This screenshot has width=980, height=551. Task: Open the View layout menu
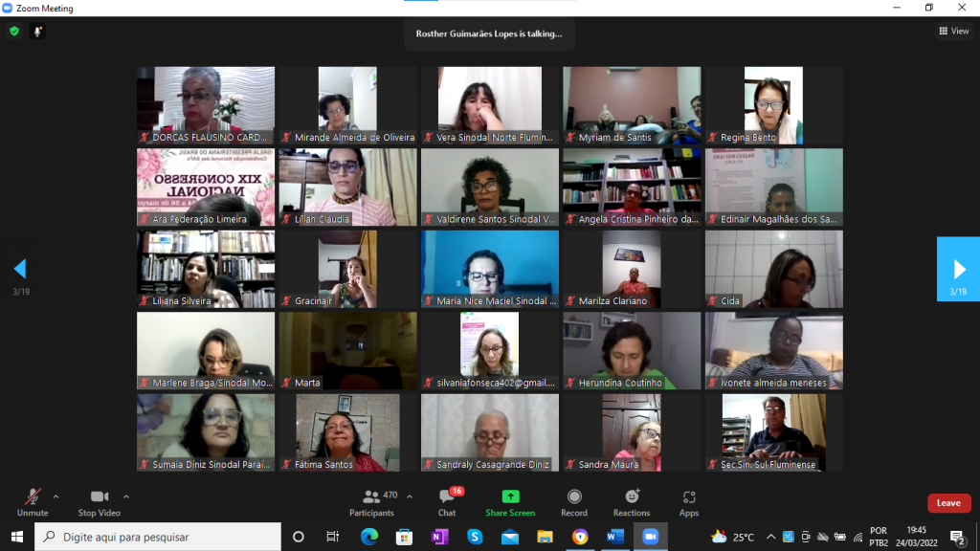[954, 32]
